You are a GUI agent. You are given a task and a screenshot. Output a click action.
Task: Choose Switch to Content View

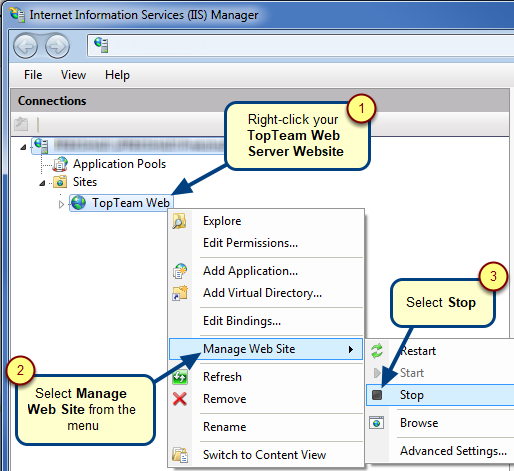tap(266, 455)
